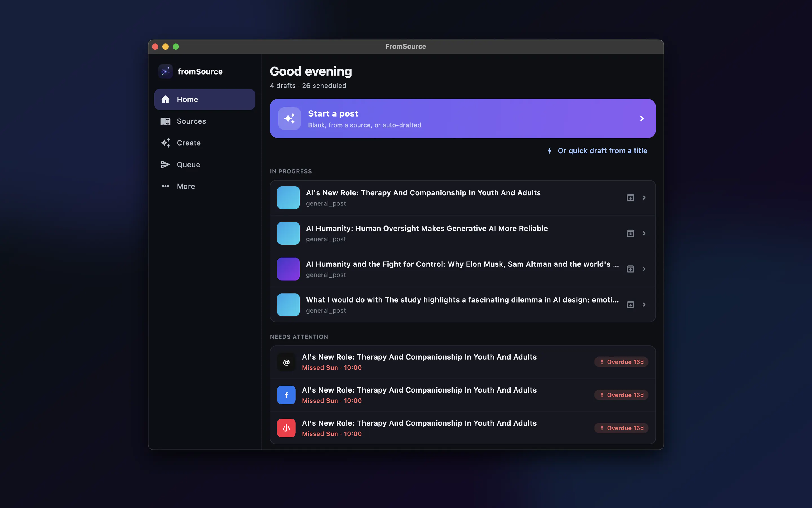Click the More three-dots icon
Image resolution: width=812 pixels, height=508 pixels.
tap(166, 186)
